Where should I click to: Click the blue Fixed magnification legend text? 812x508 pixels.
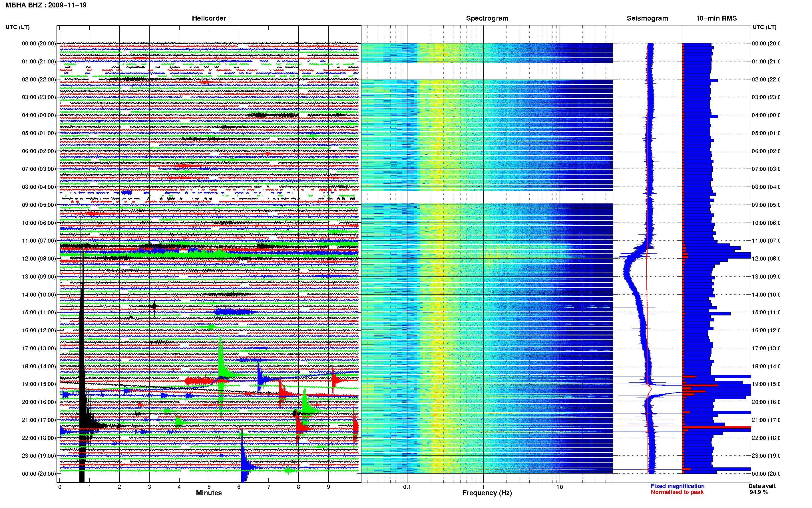point(678,486)
